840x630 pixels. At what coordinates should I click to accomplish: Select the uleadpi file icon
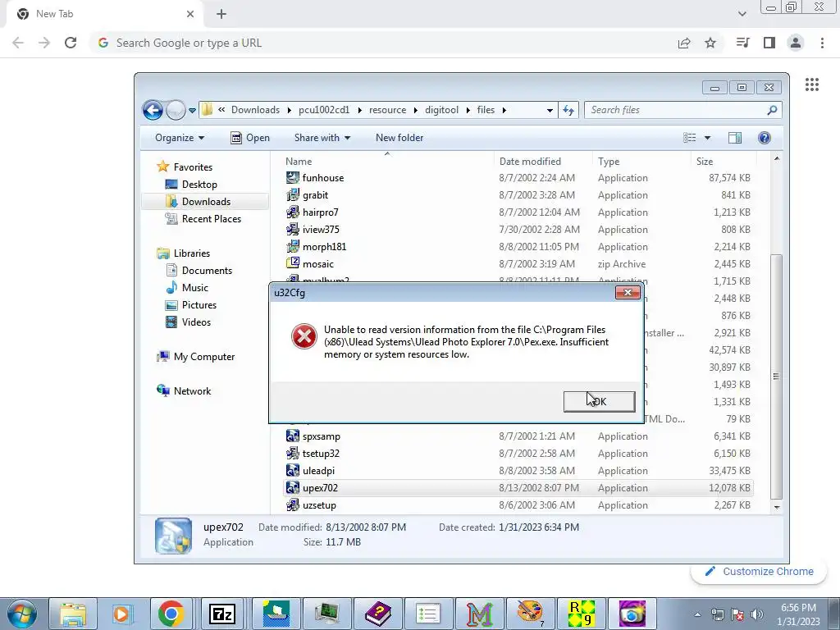tap(293, 470)
